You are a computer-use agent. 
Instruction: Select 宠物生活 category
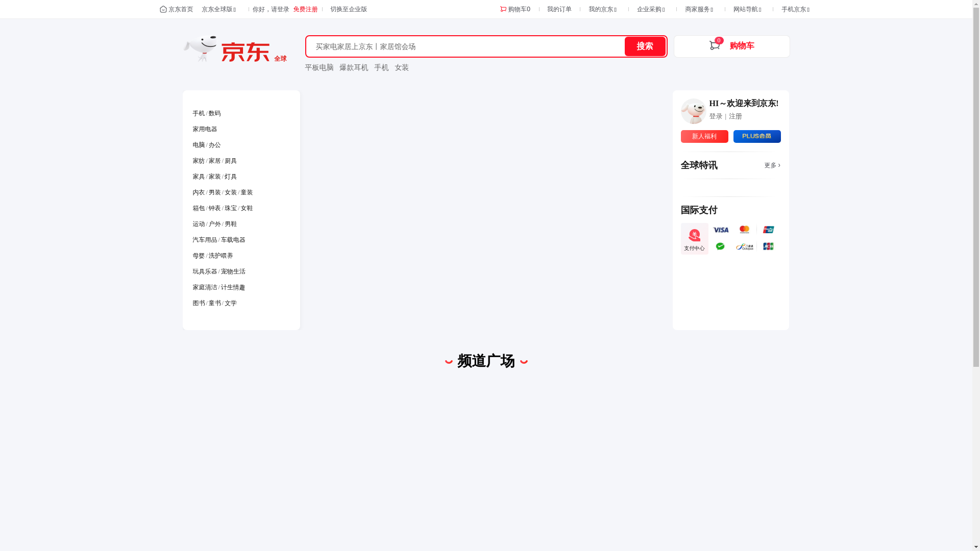coord(233,271)
